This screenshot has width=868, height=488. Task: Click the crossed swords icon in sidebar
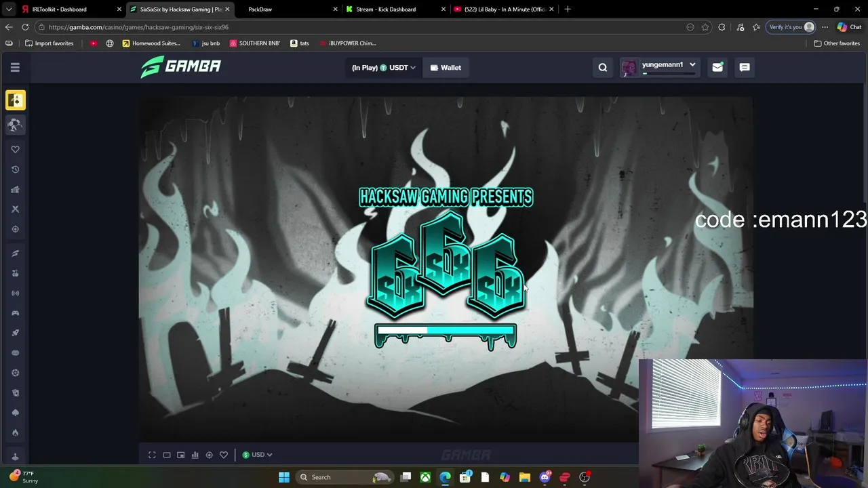[x=15, y=209]
